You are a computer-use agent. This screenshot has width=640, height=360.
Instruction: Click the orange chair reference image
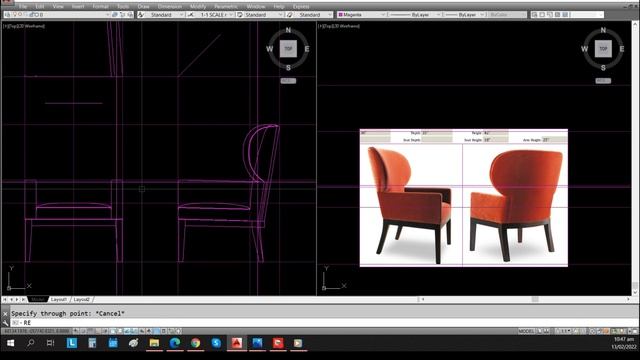coord(464,198)
